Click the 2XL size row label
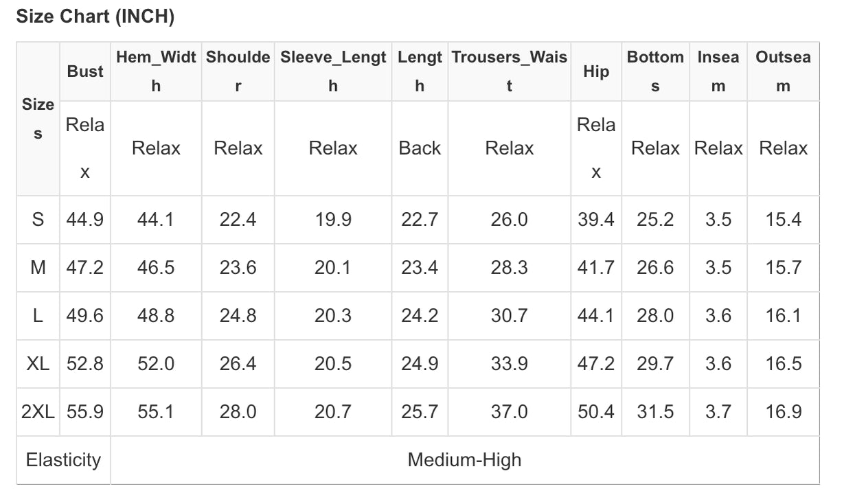This screenshot has height=504, width=844. click(39, 412)
